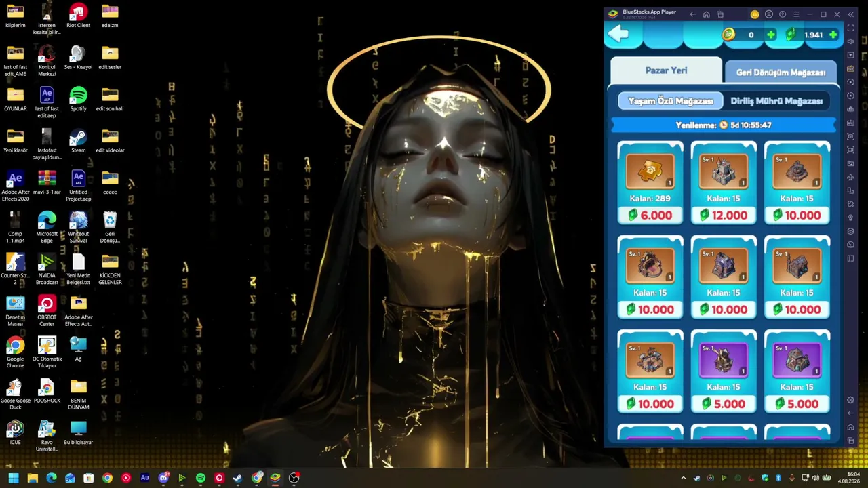This screenshot has width=868, height=488.
Task: Open the Riot Client desktop shortcut
Action: (78, 16)
